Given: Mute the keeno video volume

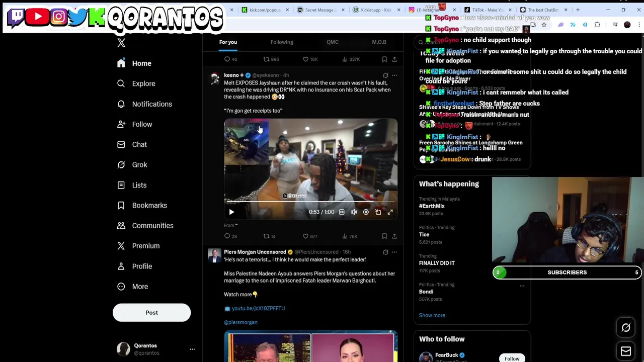Looking at the screenshot, I should pos(354,212).
